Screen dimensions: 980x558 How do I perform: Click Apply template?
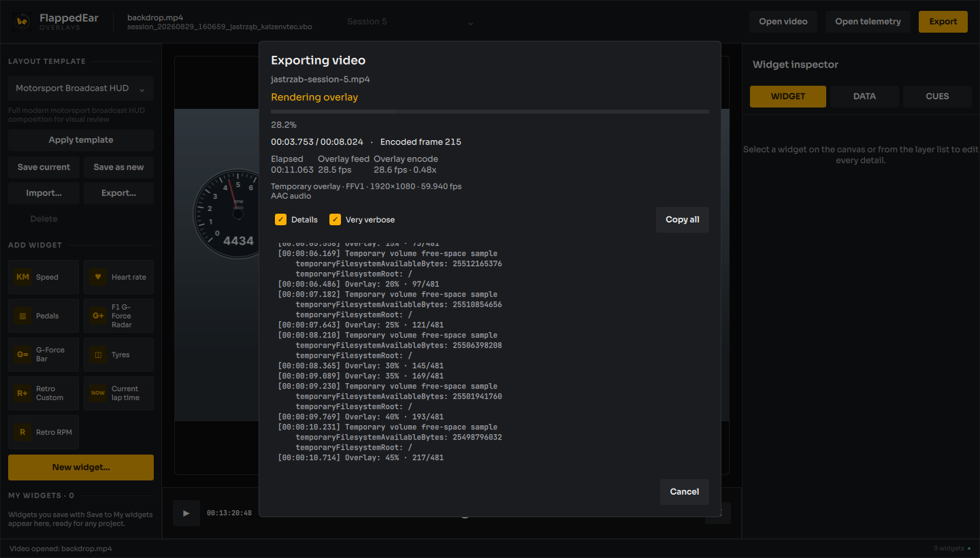(81, 140)
